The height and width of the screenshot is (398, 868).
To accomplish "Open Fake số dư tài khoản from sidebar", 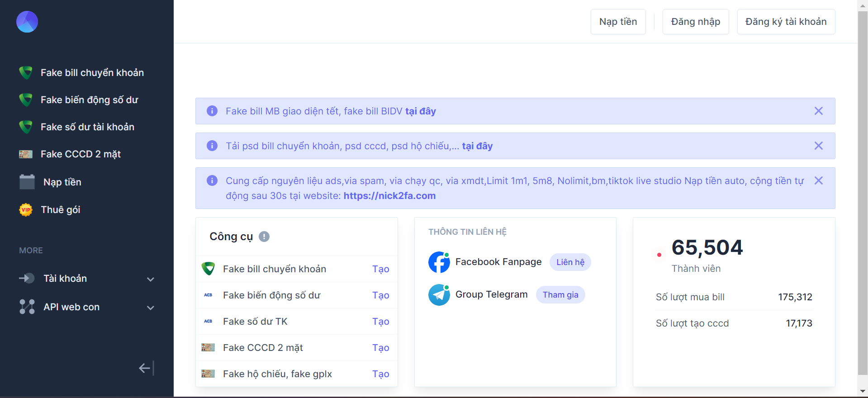I will (87, 127).
